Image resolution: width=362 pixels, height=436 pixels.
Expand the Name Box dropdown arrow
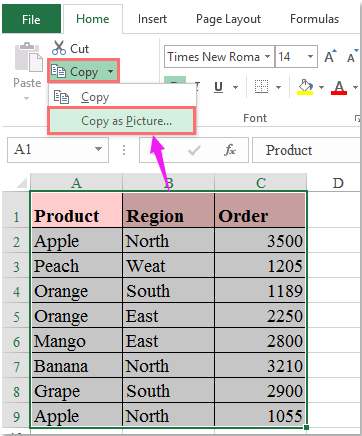(98, 149)
